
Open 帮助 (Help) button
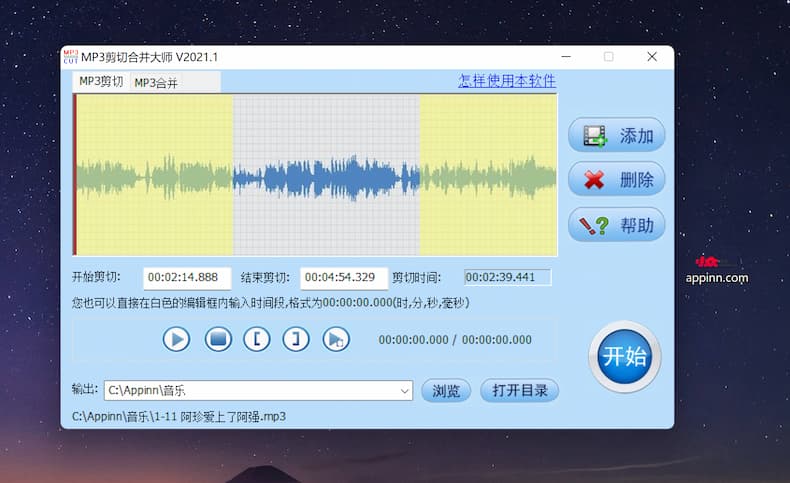(616, 224)
